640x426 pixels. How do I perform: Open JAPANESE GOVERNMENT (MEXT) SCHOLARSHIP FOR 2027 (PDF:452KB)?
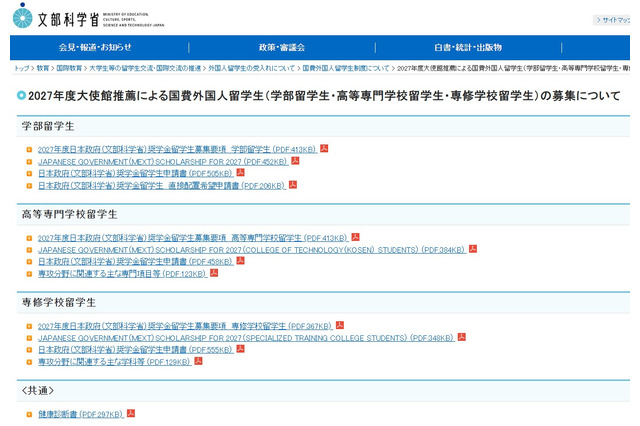163,162
